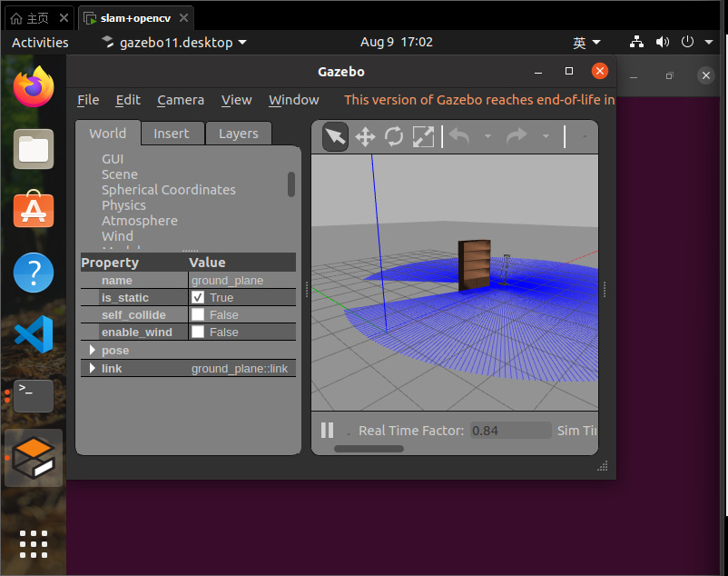Close the 主页 tab
The image size is (728, 576).
pos(64,17)
